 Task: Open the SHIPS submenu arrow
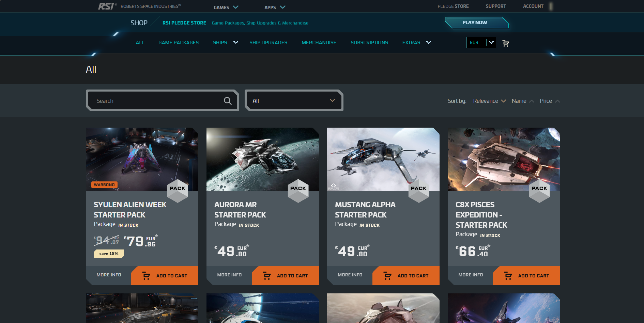point(236,43)
